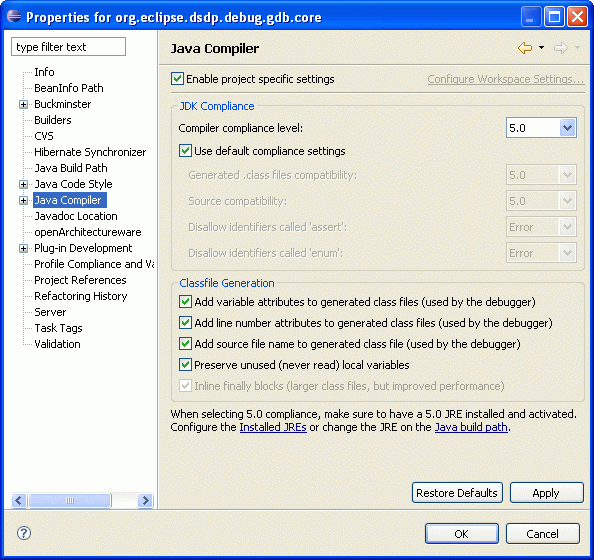The image size is (594, 560).
Task: Click the help question mark icon
Action: pyautogui.click(x=24, y=533)
